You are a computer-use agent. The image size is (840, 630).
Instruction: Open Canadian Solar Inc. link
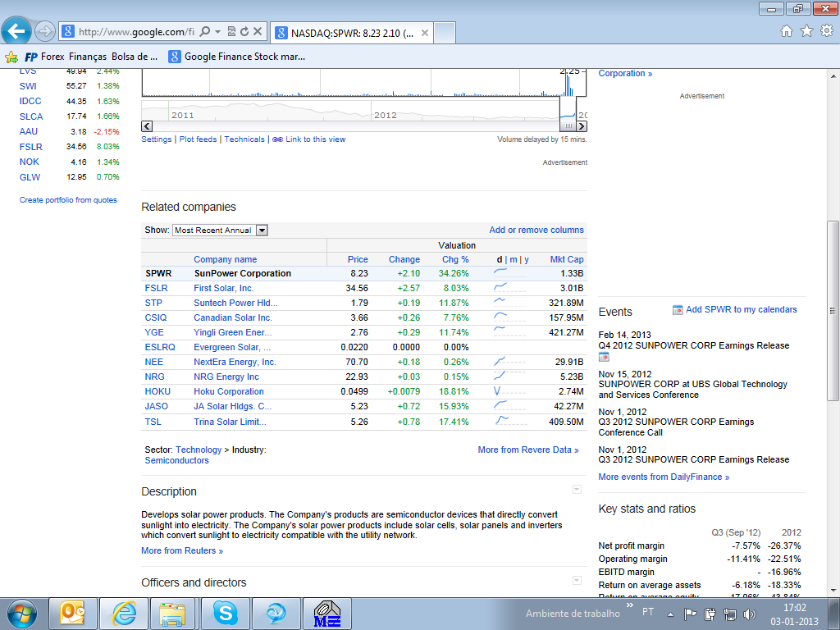[x=232, y=317]
